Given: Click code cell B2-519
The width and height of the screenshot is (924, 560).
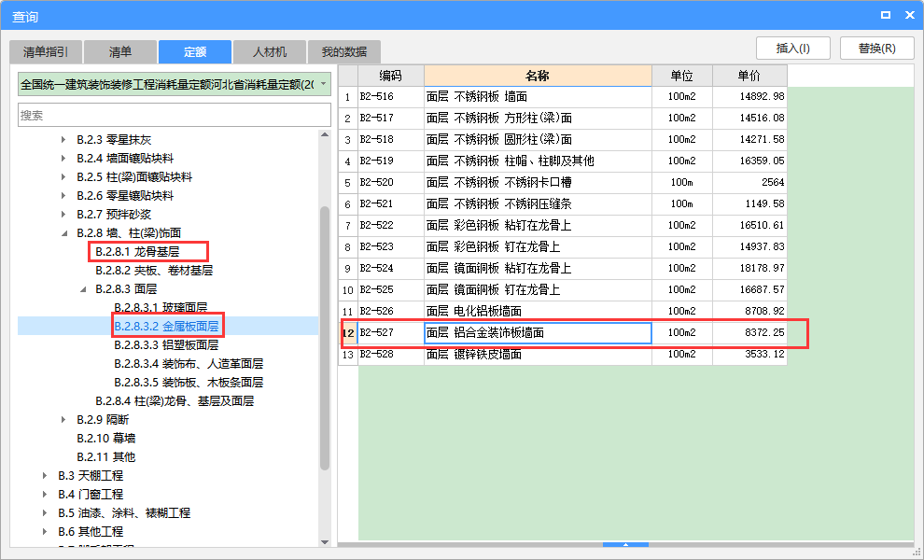Looking at the screenshot, I should point(391,161).
